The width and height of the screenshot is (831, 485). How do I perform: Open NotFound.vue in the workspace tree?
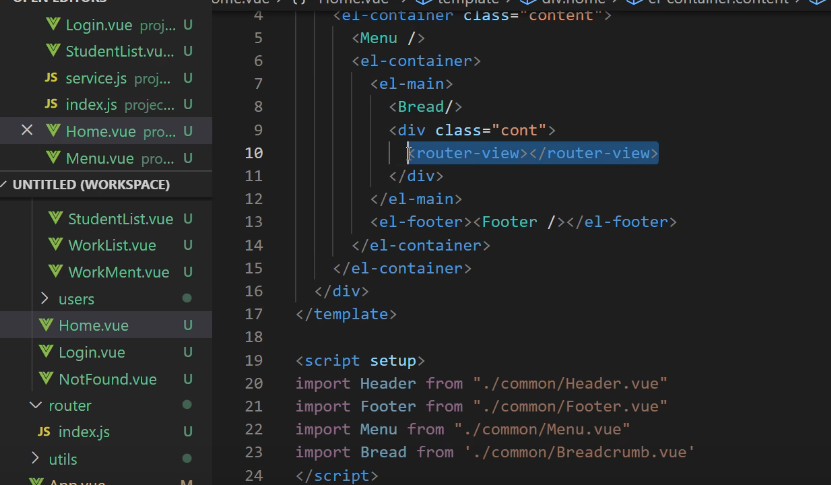(x=108, y=380)
